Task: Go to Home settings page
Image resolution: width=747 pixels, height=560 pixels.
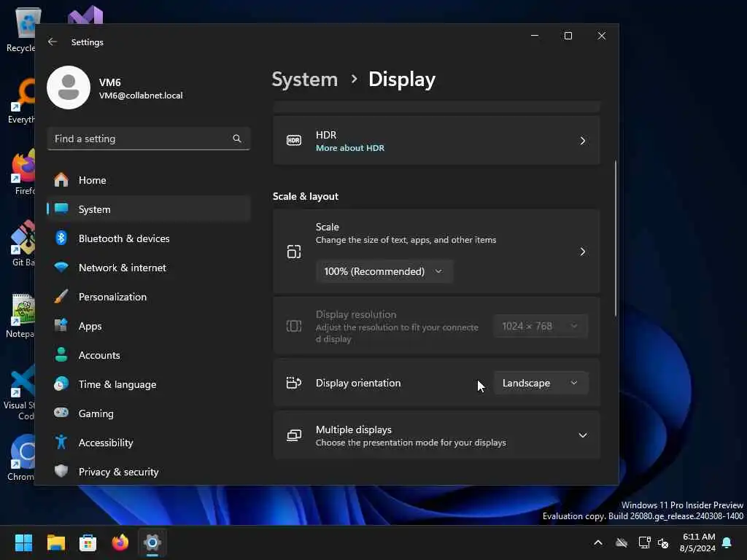Action: point(149,180)
